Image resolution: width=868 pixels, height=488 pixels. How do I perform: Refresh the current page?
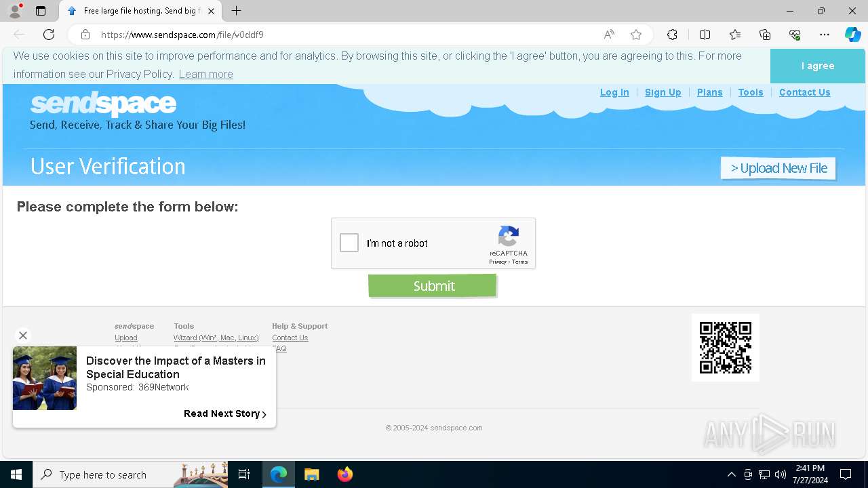49,35
